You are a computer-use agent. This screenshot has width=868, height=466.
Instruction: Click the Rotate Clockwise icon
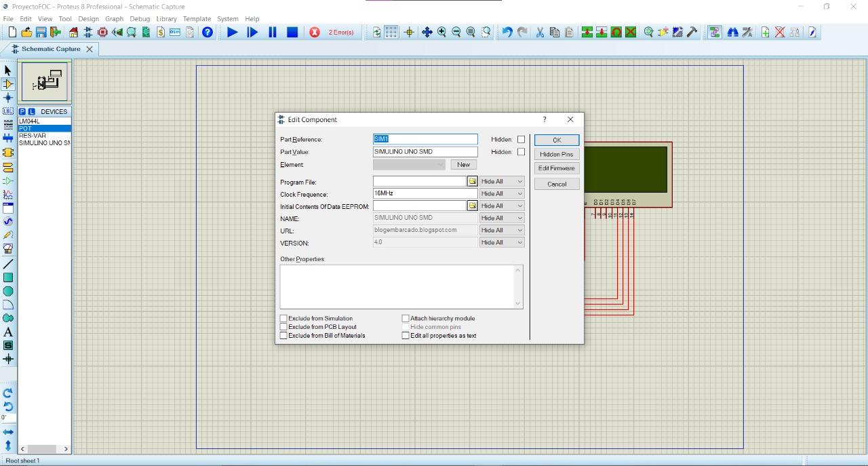click(8, 393)
